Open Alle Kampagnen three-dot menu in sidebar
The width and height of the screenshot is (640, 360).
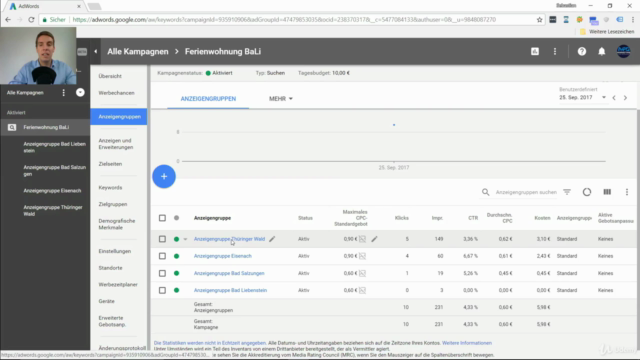[63, 93]
